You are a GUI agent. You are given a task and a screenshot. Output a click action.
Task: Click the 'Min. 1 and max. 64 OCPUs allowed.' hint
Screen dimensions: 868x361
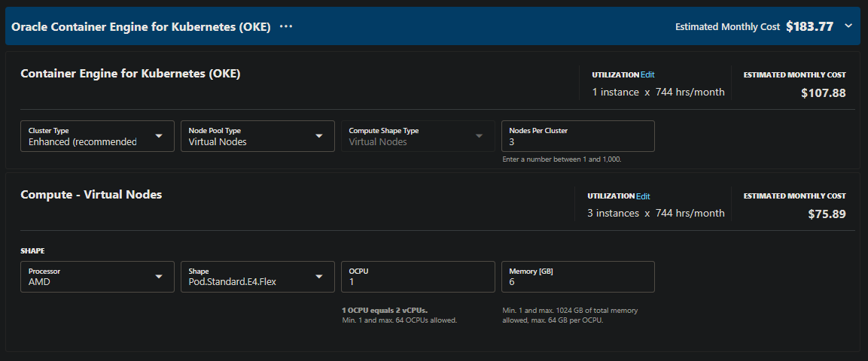pos(400,320)
